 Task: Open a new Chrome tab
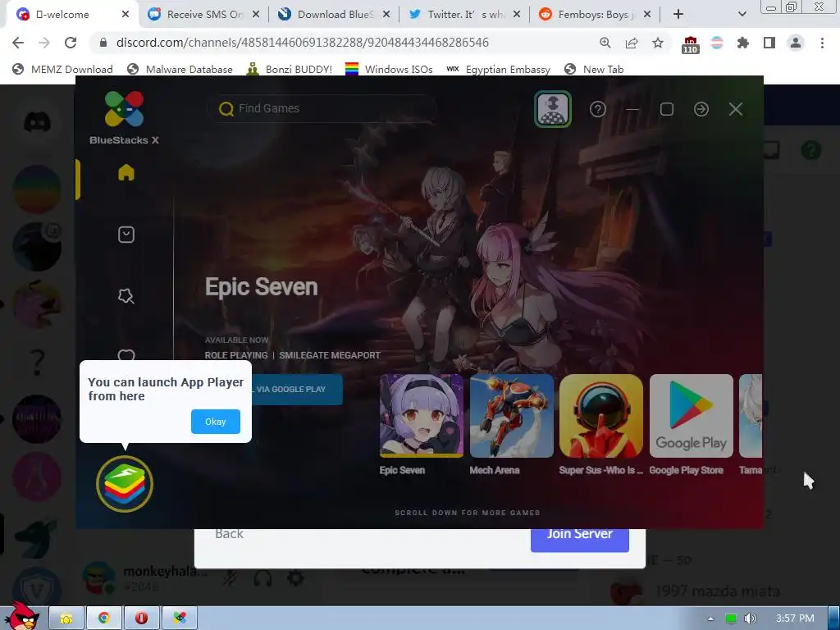[678, 15]
